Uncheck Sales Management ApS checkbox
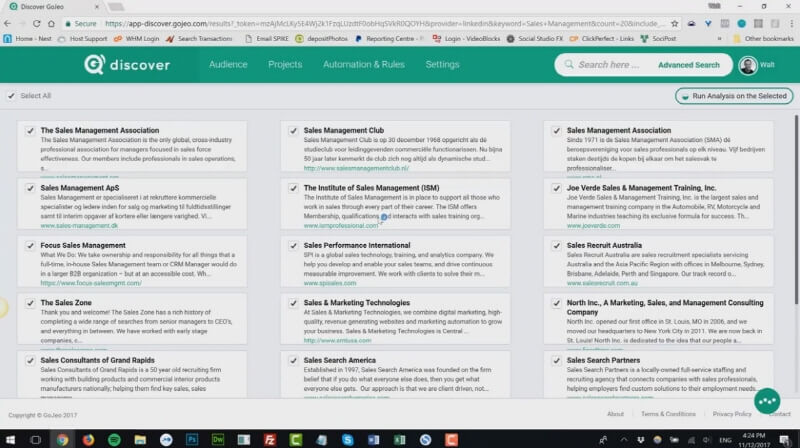The image size is (800, 448). pyautogui.click(x=30, y=188)
